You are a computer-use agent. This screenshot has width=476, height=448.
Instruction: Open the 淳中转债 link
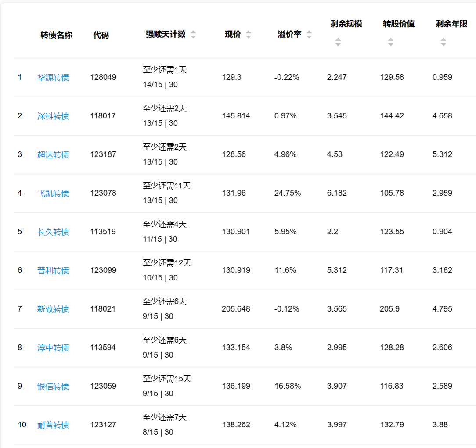pos(53,348)
